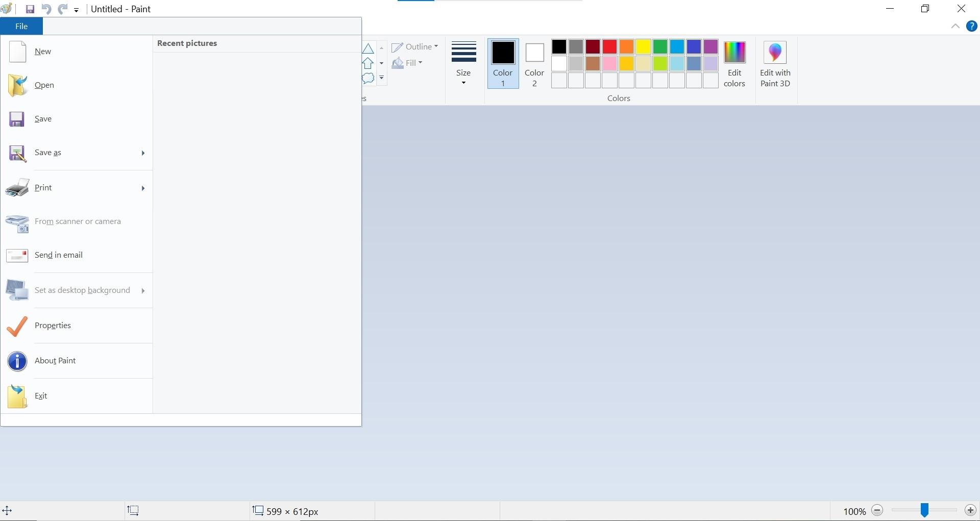The width and height of the screenshot is (980, 521).
Task: Choose New from the File menu
Action: point(77,52)
